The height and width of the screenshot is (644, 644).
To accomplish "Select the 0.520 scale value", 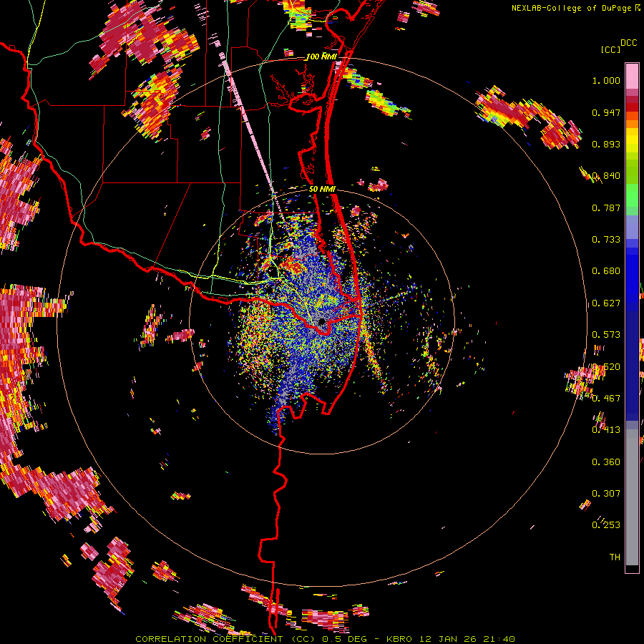I will point(606,367).
